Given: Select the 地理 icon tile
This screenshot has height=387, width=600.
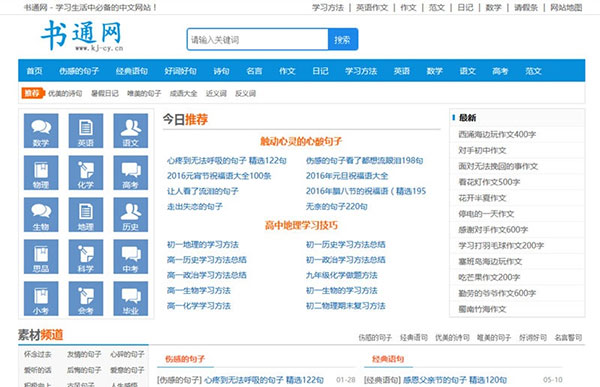Looking at the screenshot, I should [x=86, y=215].
